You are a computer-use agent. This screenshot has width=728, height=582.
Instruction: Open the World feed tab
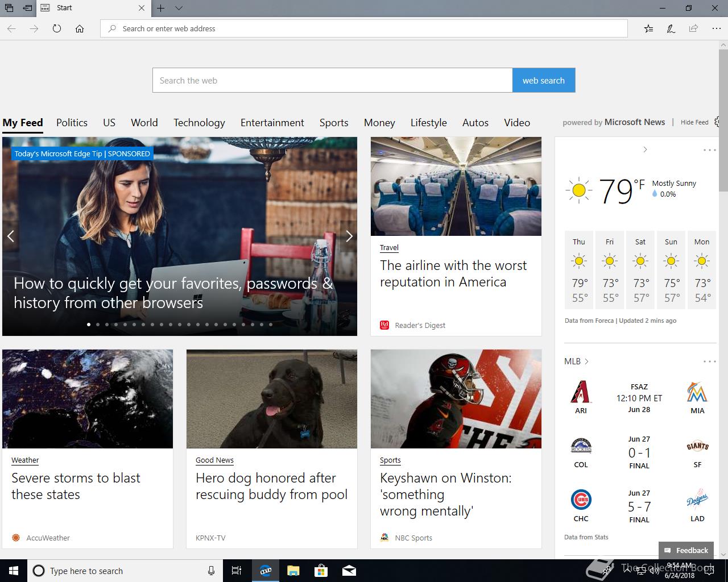tap(144, 123)
